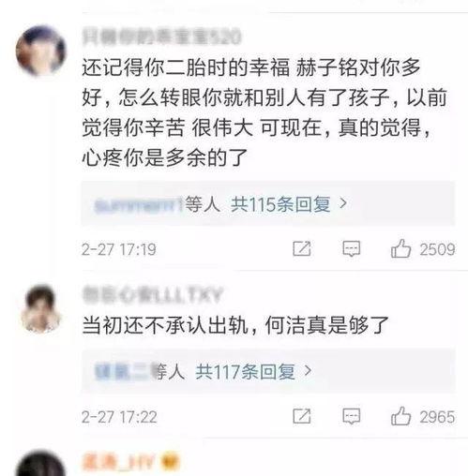
Task: Tap reply bubble icon on 17:19 comment
Action: [x=352, y=249]
